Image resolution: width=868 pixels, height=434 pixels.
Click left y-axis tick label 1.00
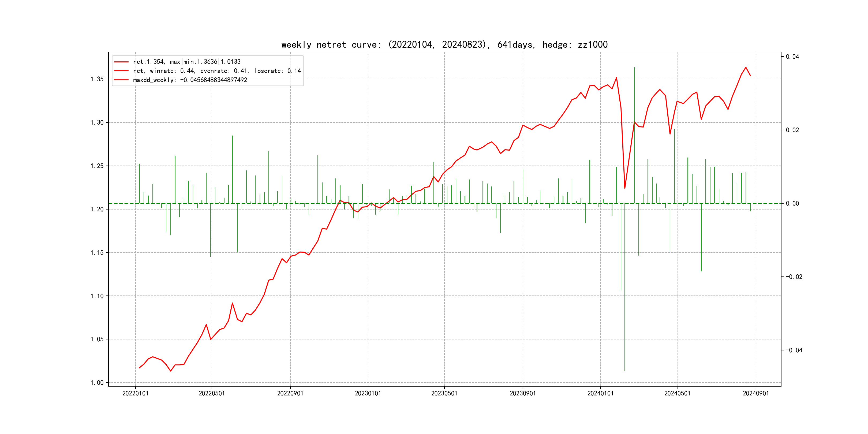tap(97, 383)
